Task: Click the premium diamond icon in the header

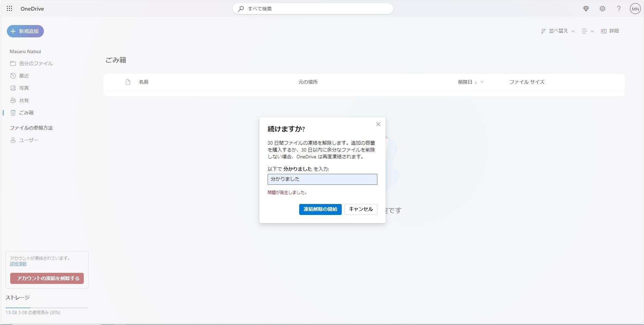Action: pyautogui.click(x=586, y=9)
